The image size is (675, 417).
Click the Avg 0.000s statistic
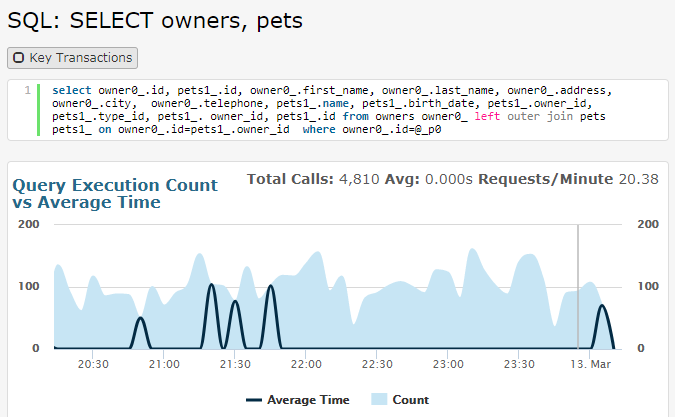click(428, 179)
